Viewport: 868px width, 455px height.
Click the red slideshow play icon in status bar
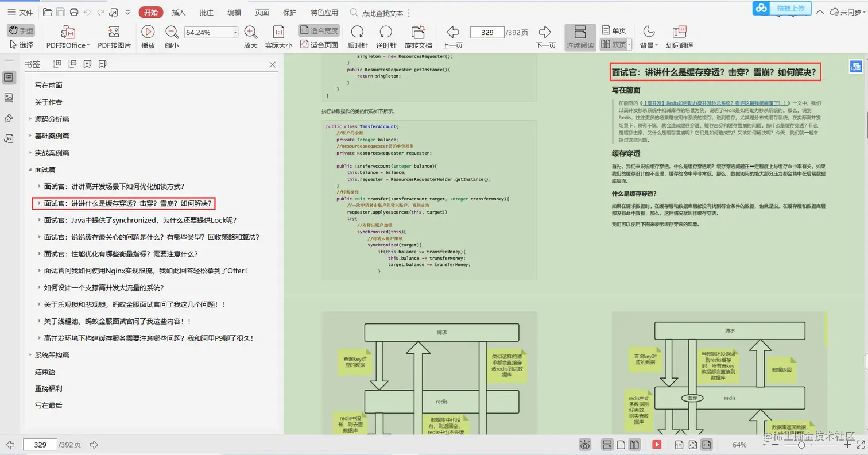tap(657, 445)
